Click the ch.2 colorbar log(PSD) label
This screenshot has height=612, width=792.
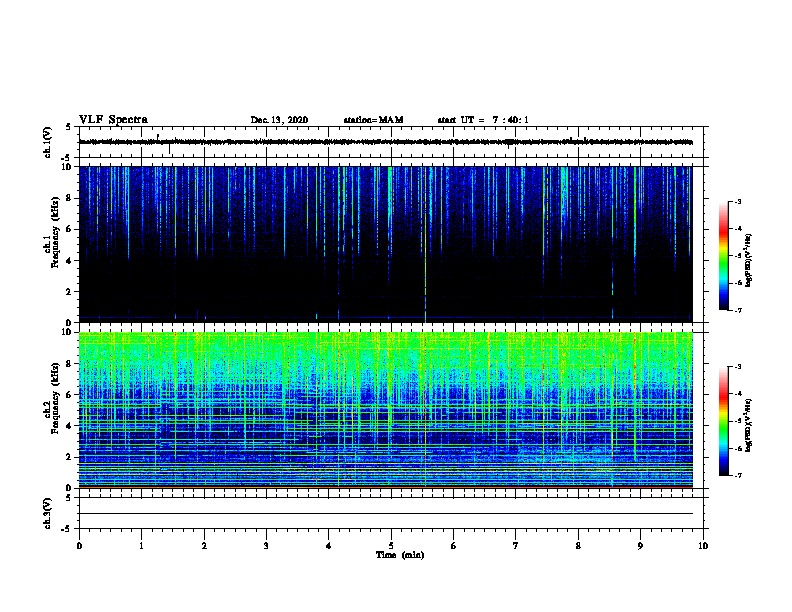click(x=748, y=425)
